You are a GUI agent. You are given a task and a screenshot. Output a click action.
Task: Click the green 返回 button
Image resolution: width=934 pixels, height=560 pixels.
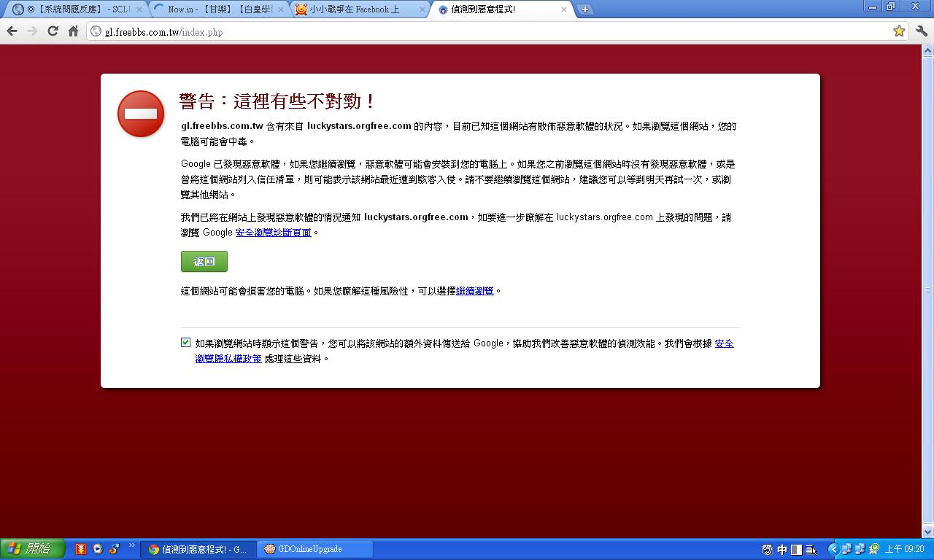[x=204, y=261]
